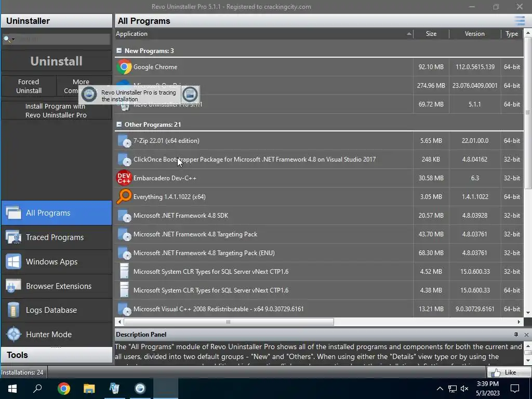
Task: Open Browser Extensions module
Action: tap(56, 286)
